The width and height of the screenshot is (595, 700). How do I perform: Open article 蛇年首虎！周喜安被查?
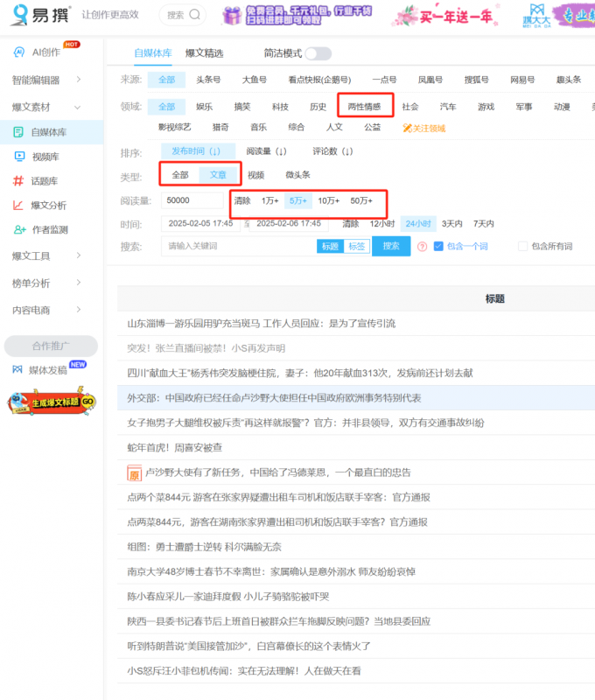pyautogui.click(x=174, y=448)
